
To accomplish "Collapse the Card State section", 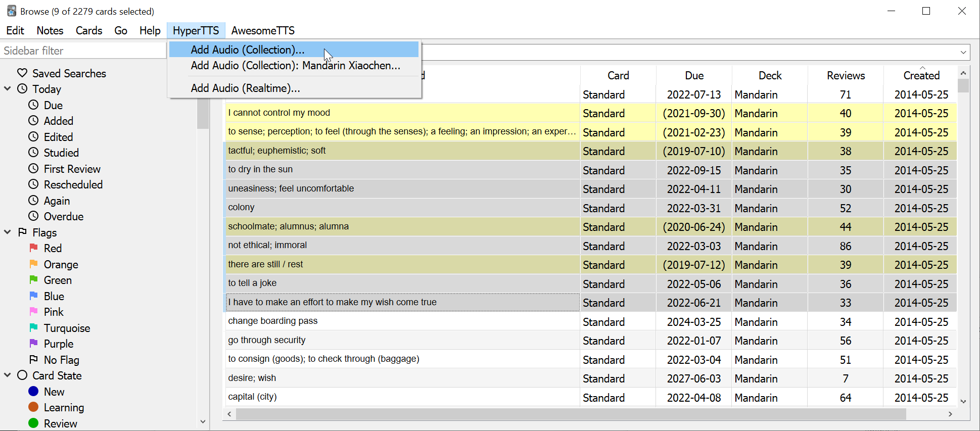I will 8,375.
